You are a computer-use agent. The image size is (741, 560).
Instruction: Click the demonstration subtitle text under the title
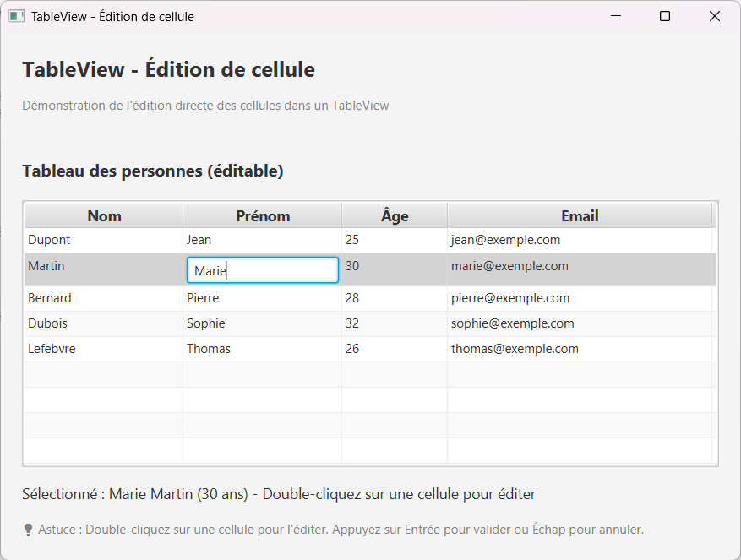point(204,105)
